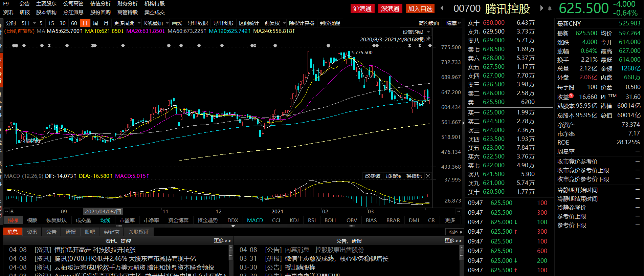The width and height of the screenshot is (644, 276).
Task: Select the 15-minute period
Action: point(51,23)
